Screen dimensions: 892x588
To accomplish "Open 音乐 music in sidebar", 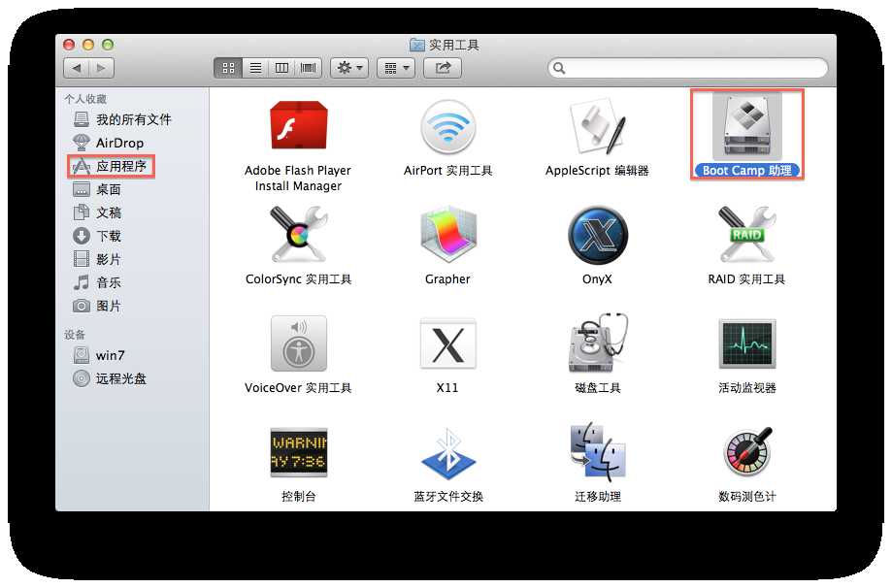I will pos(97,282).
